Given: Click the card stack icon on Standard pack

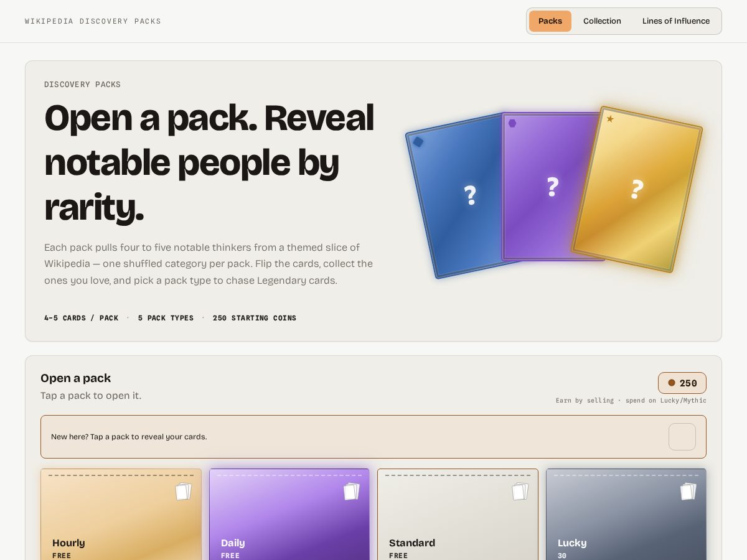Looking at the screenshot, I should [520, 492].
